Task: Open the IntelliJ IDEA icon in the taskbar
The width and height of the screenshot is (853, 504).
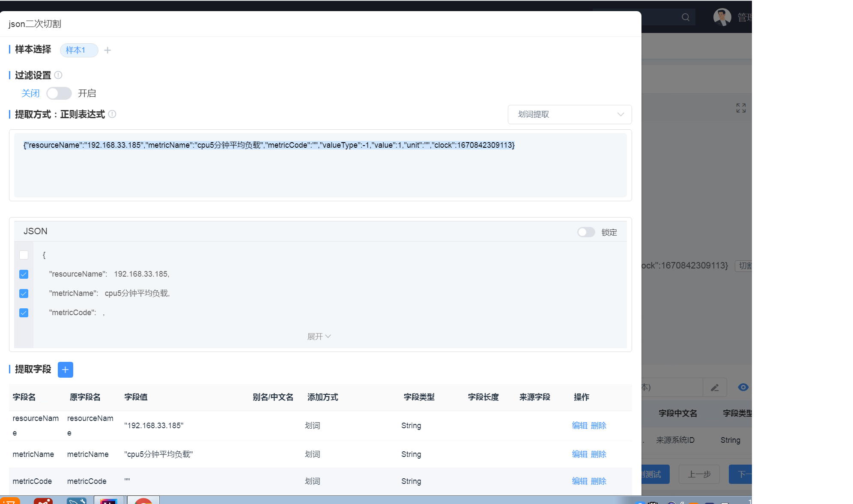Action: click(x=109, y=500)
